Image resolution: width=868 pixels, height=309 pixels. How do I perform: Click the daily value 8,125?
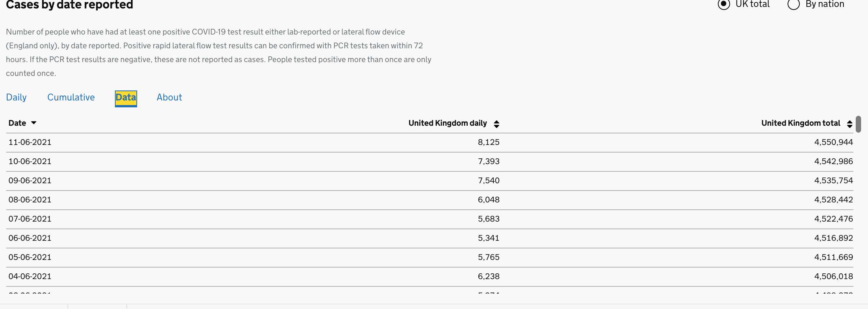pos(488,142)
